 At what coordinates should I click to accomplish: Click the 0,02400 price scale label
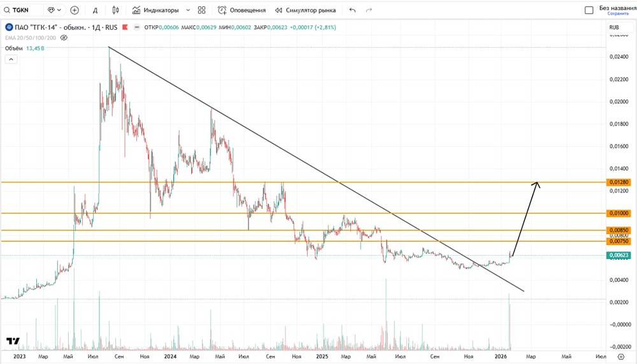coord(619,57)
